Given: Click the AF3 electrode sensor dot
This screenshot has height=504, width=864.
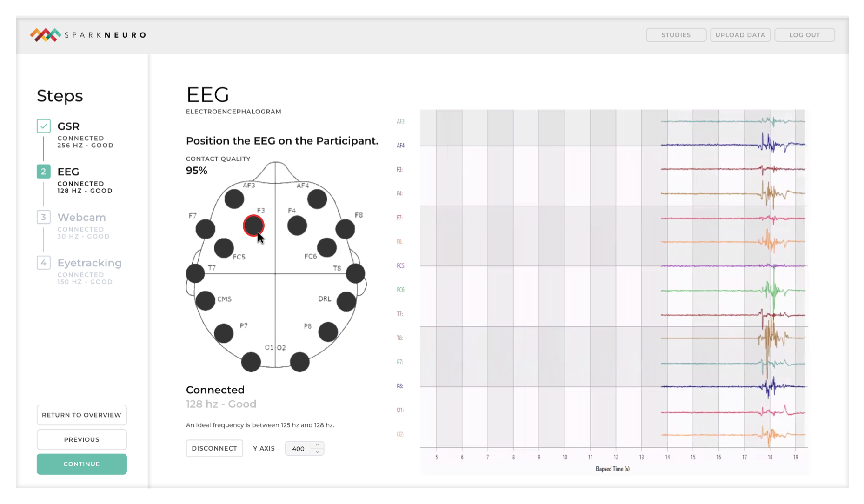Looking at the screenshot, I should point(234,199).
